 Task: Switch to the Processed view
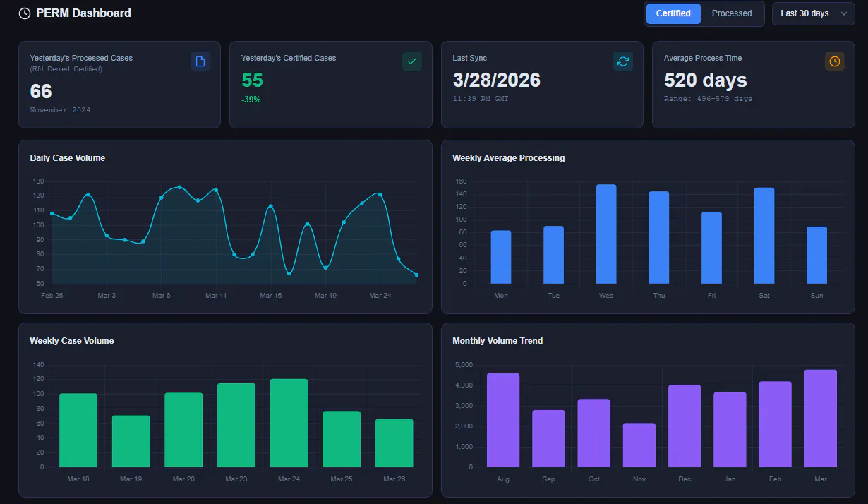coord(732,13)
